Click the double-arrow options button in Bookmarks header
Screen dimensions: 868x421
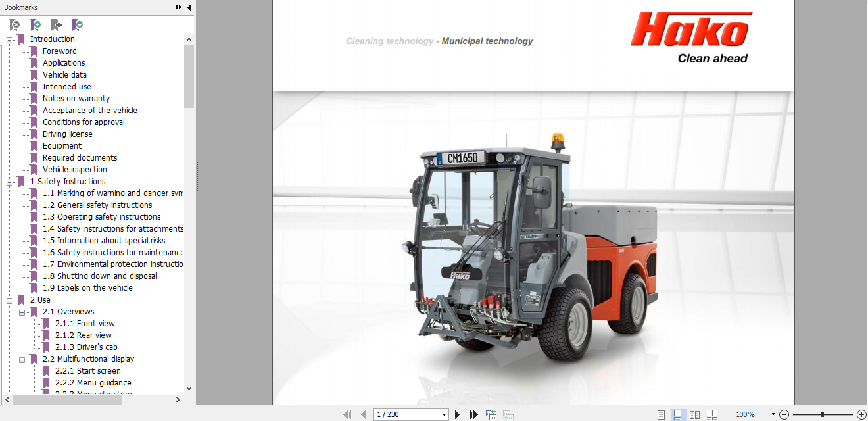(179, 7)
